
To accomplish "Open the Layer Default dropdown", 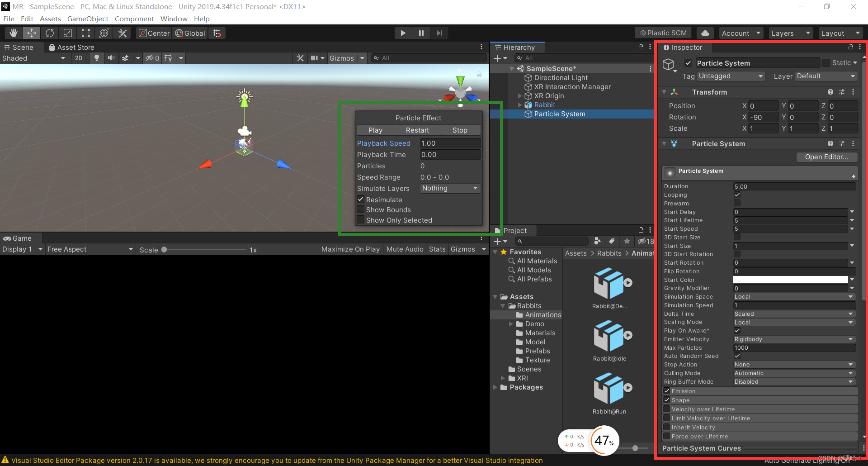I will click(826, 76).
